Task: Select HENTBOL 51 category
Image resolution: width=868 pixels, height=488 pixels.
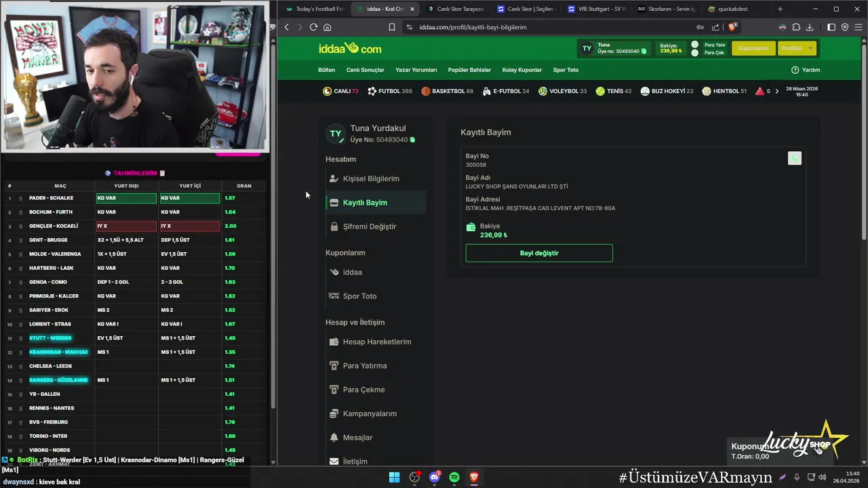Action: click(724, 91)
